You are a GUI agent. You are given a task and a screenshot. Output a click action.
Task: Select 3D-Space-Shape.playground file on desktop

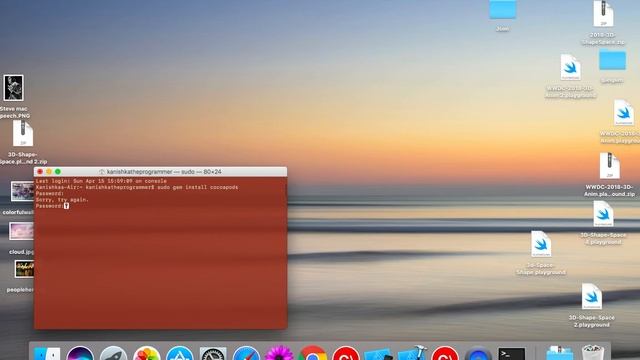pyautogui.click(x=541, y=244)
